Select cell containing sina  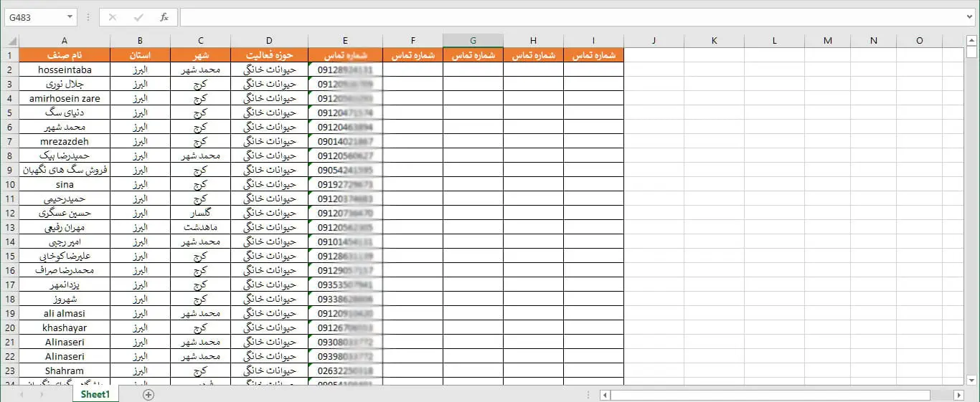pyautogui.click(x=65, y=184)
